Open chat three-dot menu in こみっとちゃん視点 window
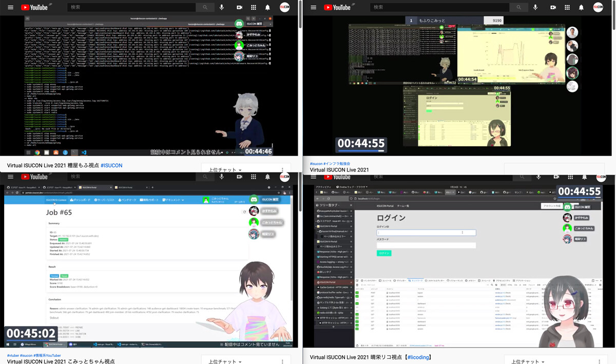The height and width of the screenshot is (364, 616). coord(282,361)
